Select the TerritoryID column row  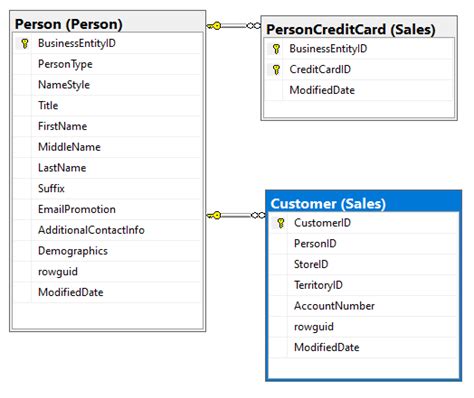(364, 285)
